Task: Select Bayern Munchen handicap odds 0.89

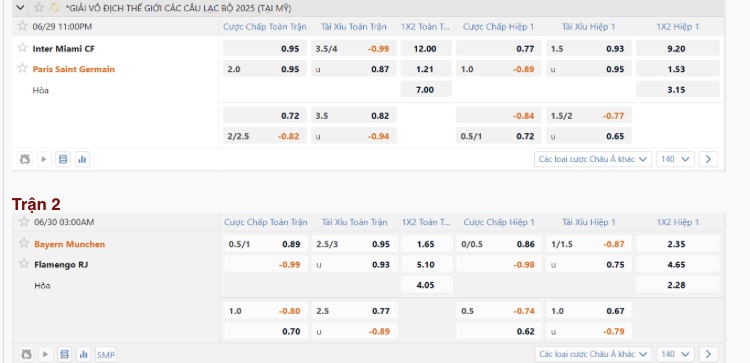Action: 265,244
